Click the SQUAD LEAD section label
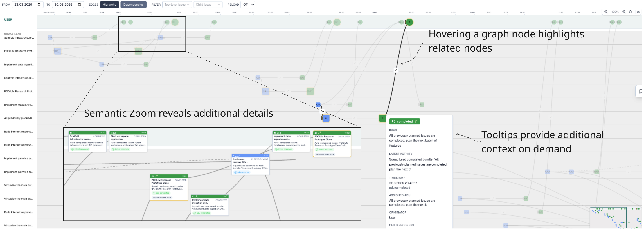The width and height of the screenshot is (644, 229). (x=13, y=34)
